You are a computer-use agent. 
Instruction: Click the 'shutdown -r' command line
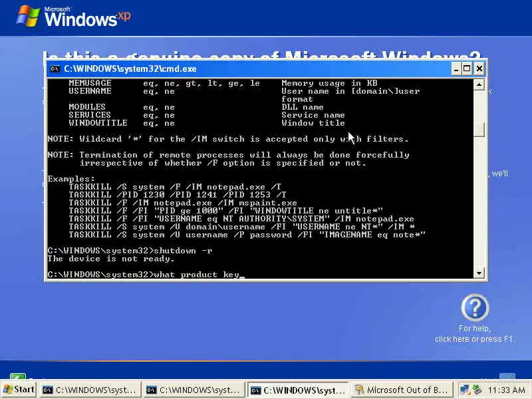click(x=130, y=251)
